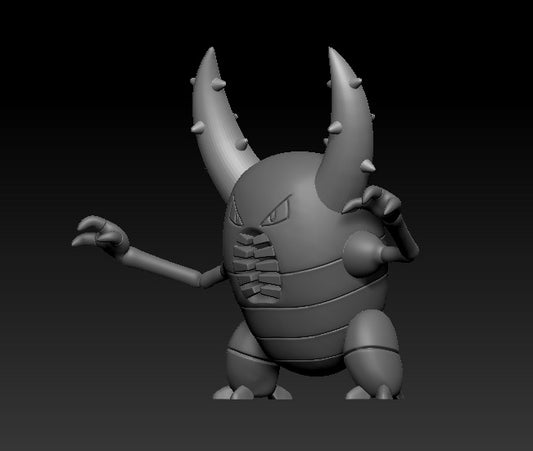Select the toe claws of the larger leg

(374, 392)
